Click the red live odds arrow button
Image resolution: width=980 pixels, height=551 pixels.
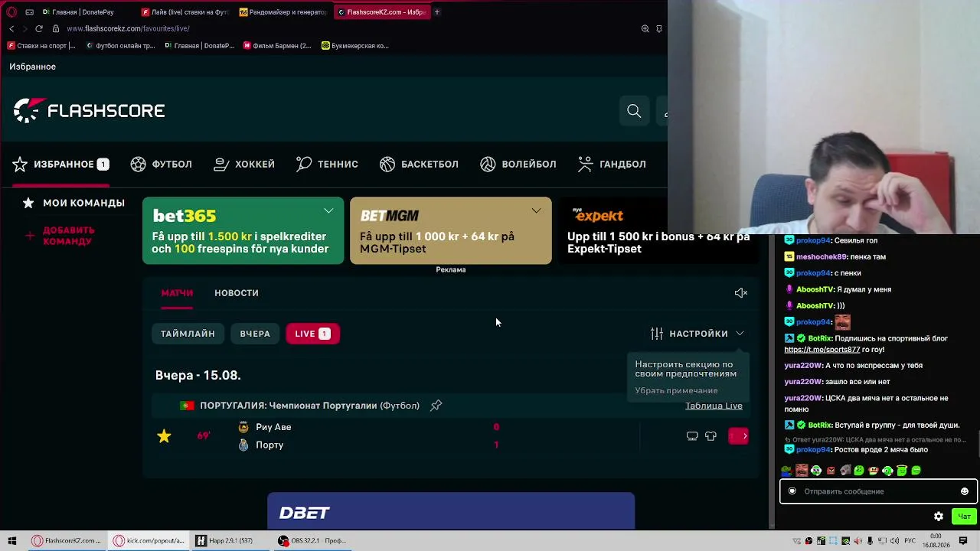tap(738, 436)
